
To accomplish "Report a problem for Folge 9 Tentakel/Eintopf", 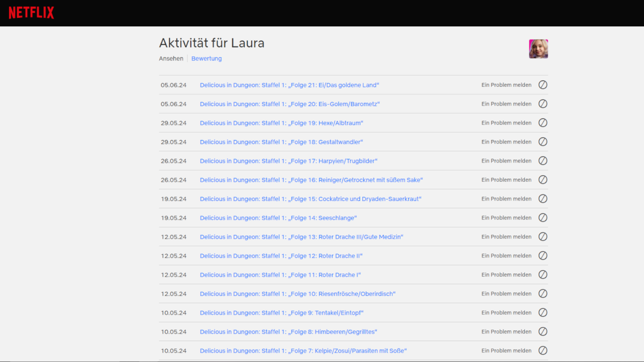I will click(x=506, y=313).
